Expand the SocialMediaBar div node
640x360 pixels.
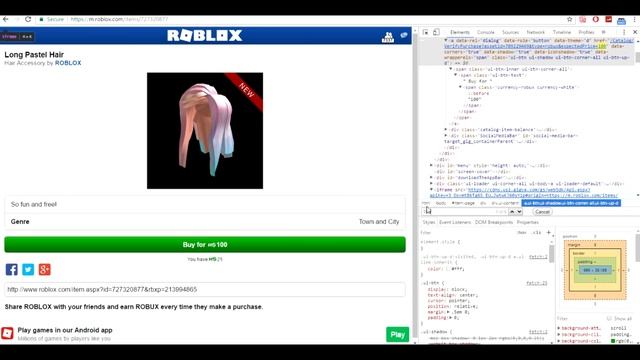tap(446, 136)
